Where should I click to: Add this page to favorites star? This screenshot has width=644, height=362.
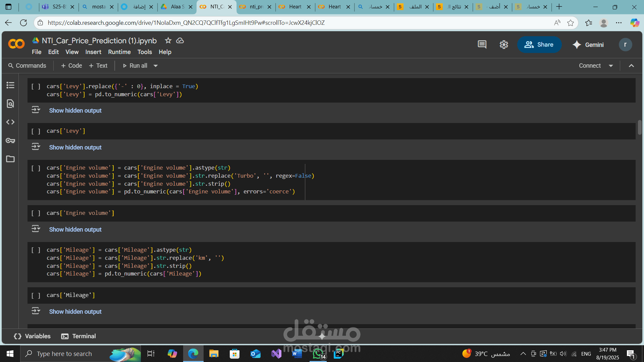(x=571, y=23)
